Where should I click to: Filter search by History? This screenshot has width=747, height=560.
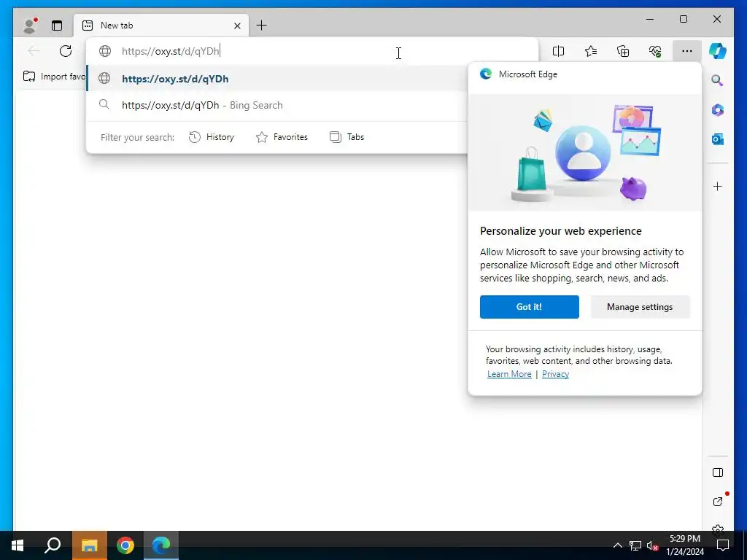[212, 137]
